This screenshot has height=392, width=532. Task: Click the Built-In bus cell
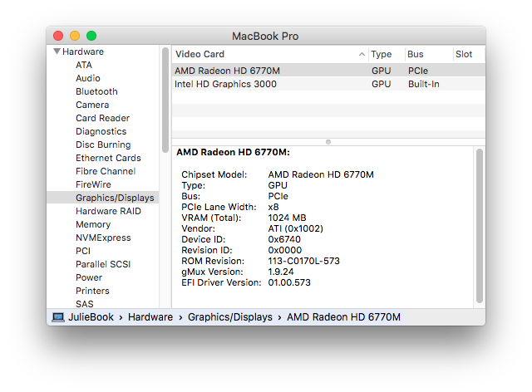[x=424, y=84]
